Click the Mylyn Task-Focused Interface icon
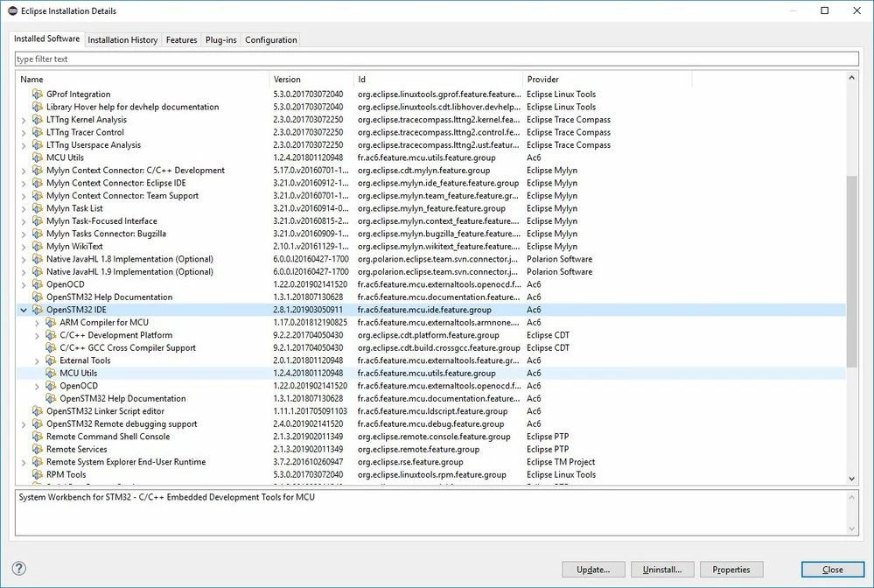This screenshot has height=588, width=874. click(38, 221)
